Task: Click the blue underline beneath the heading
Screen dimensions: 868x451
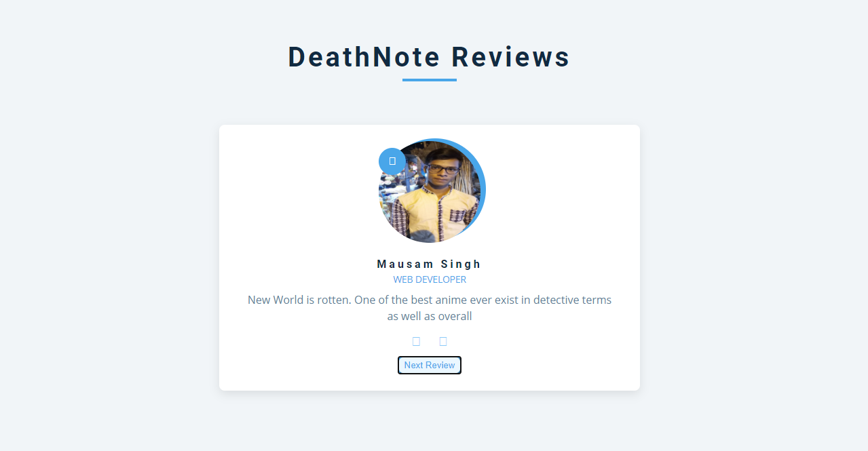Action: click(430, 80)
